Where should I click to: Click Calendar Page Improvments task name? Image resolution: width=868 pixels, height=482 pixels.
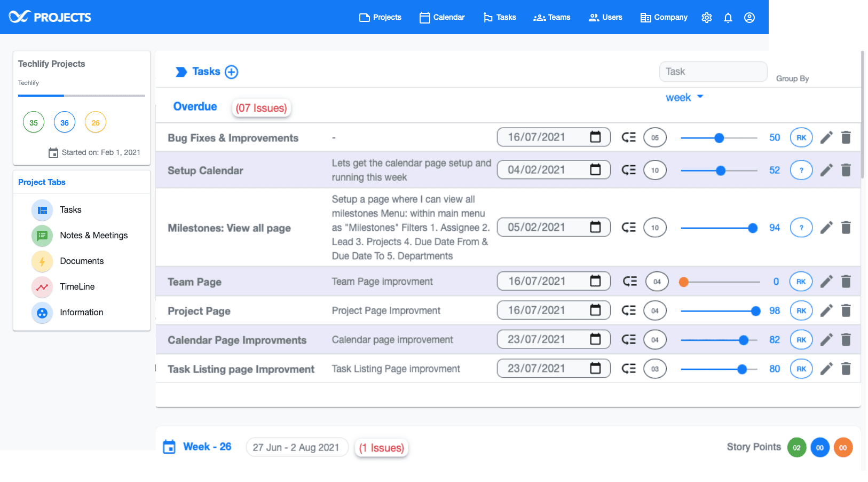point(237,340)
